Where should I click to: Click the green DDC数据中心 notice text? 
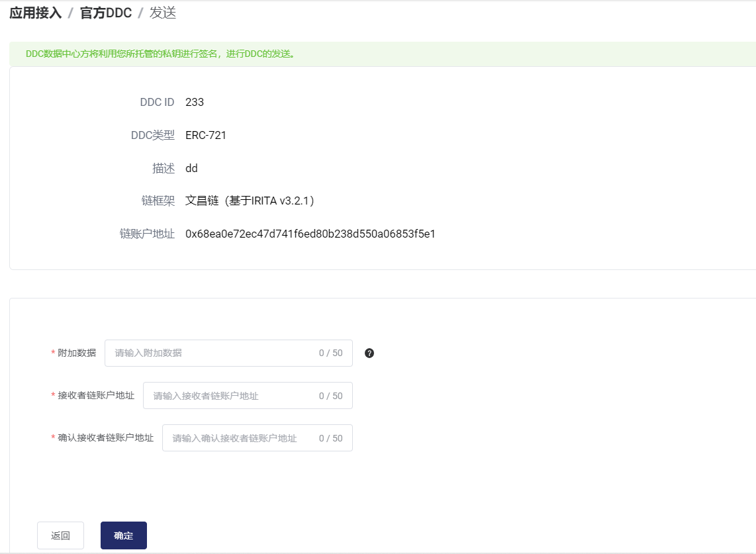coord(160,54)
